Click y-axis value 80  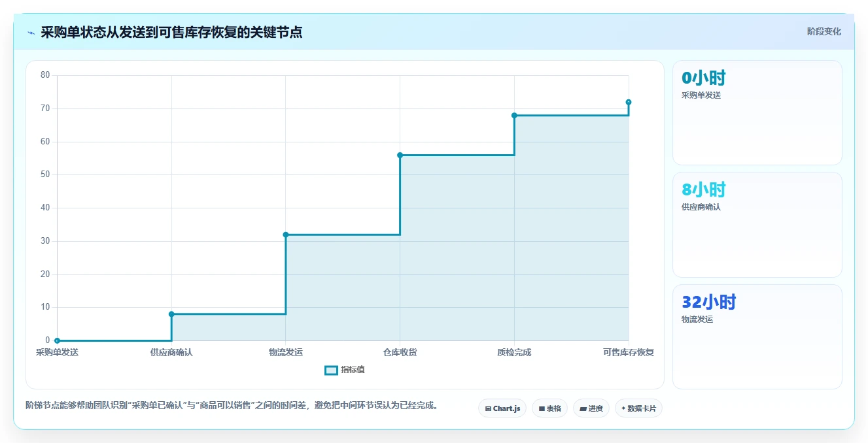(45, 75)
